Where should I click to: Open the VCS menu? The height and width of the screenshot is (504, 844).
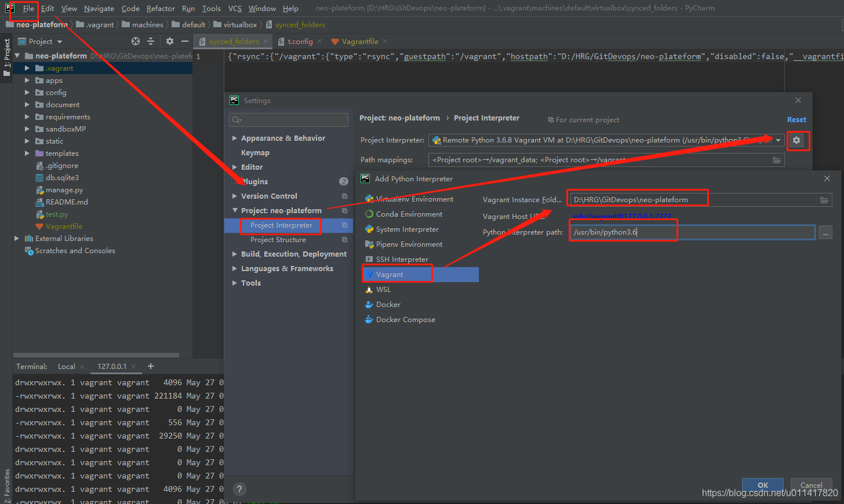click(x=235, y=8)
